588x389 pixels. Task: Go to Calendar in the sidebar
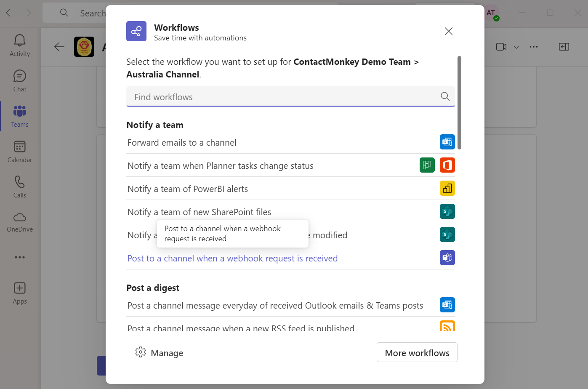pyautogui.click(x=20, y=152)
